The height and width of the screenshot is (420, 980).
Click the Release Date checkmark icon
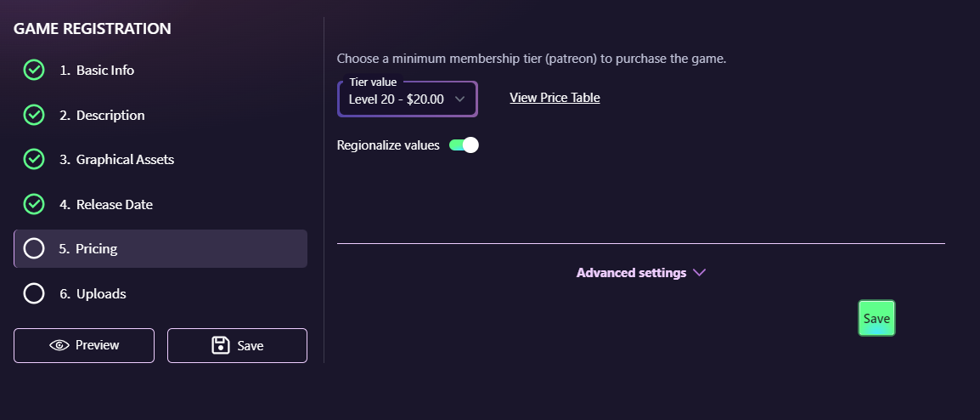click(34, 204)
